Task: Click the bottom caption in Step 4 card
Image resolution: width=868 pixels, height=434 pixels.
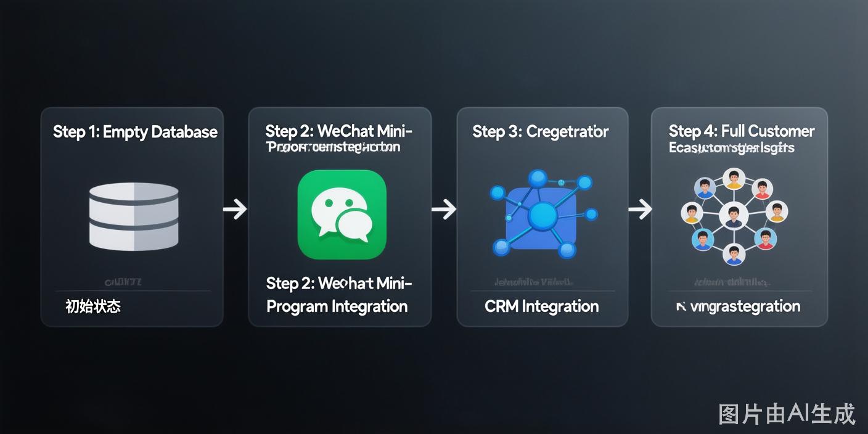Action: coord(738,306)
